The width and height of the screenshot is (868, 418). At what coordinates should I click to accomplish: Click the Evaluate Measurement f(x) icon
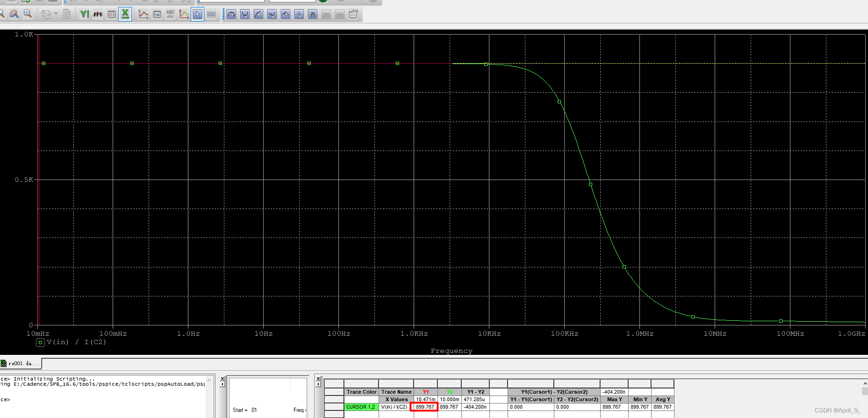[157, 14]
